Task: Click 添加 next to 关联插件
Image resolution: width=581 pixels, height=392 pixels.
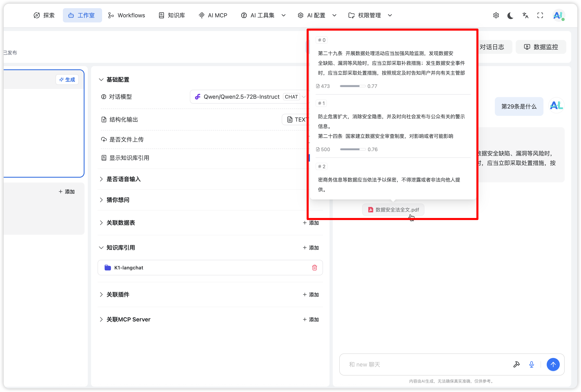Action: [311, 295]
